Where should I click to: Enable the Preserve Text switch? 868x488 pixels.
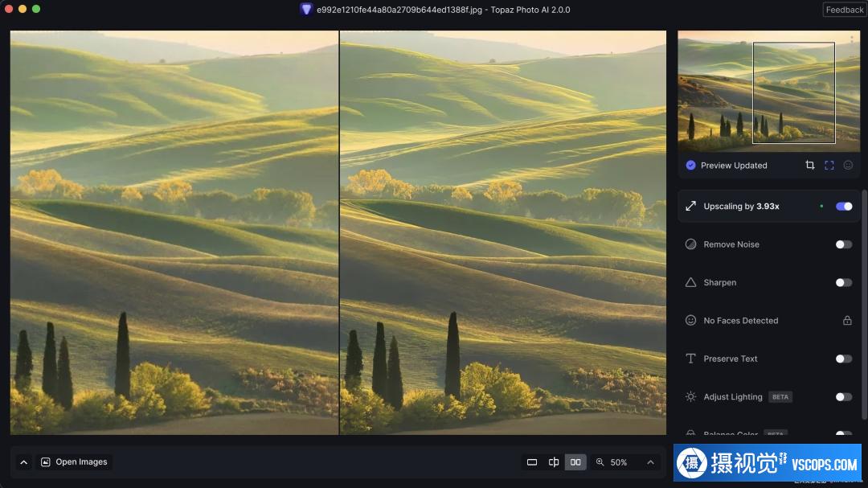click(844, 359)
